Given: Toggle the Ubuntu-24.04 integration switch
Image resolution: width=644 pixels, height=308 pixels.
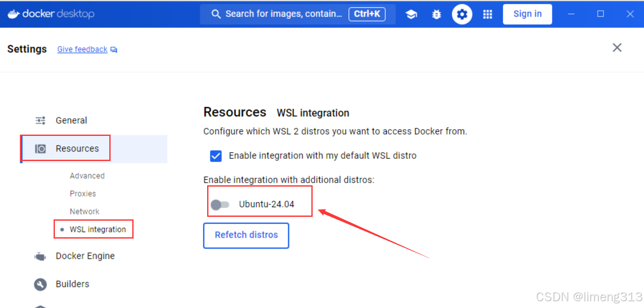Looking at the screenshot, I should point(220,204).
